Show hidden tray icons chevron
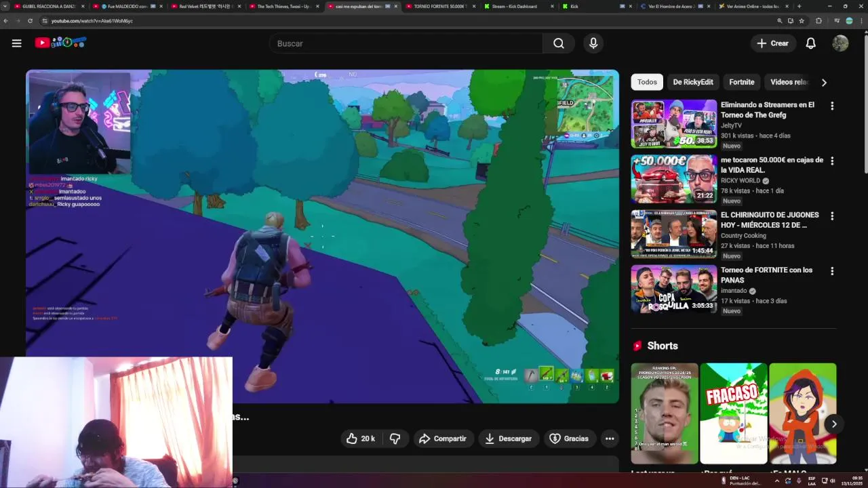 point(777,481)
